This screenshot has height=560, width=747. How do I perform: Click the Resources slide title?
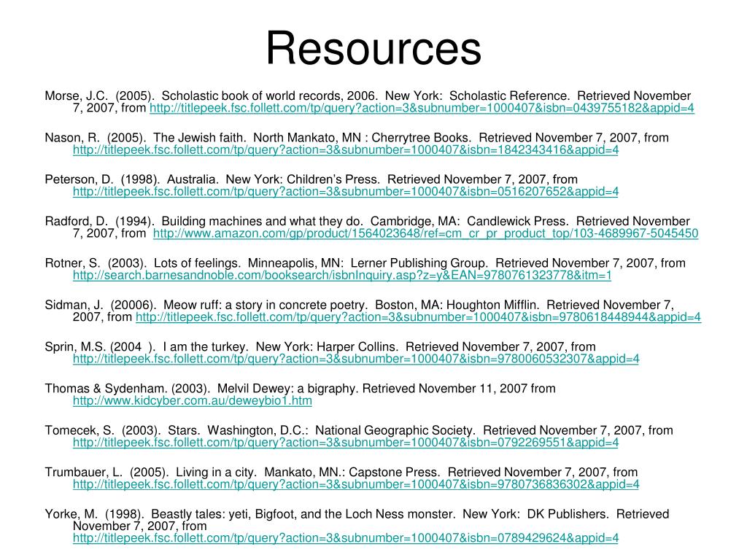click(373, 48)
